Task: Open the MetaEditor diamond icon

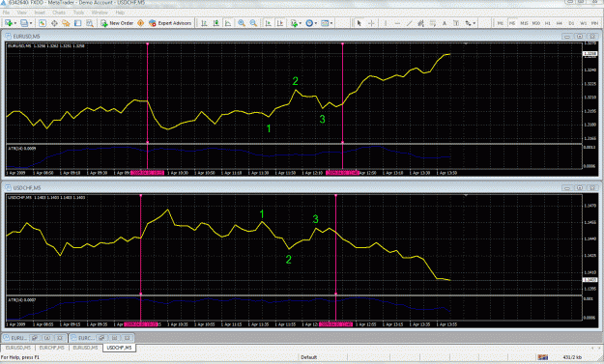Action: (140, 23)
